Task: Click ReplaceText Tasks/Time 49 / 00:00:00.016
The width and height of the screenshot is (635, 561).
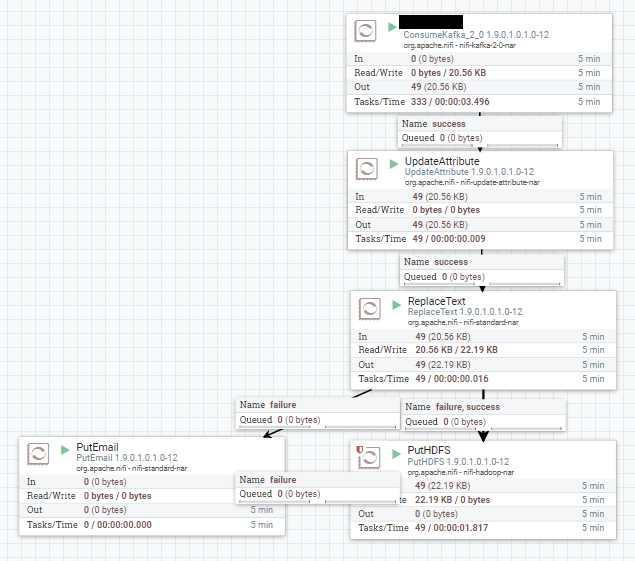Action: [452, 379]
